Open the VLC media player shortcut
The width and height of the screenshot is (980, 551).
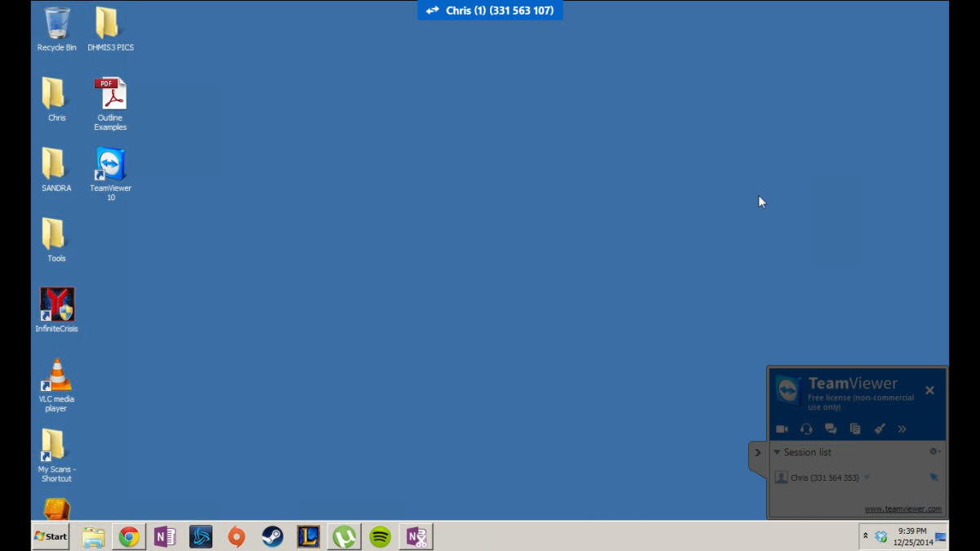(56, 384)
